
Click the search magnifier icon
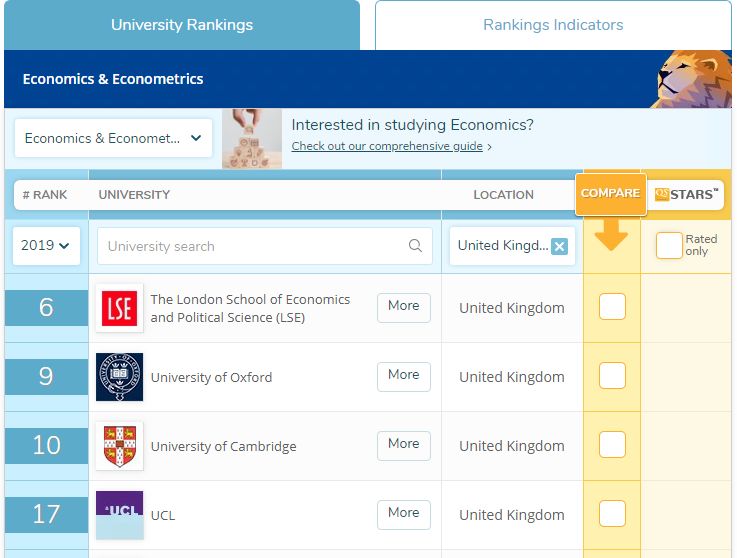[x=415, y=245]
